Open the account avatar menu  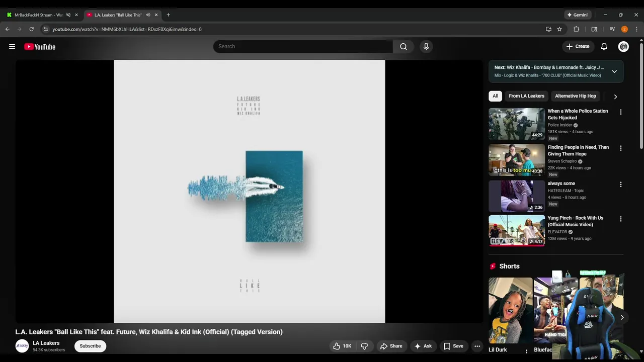pos(623,47)
